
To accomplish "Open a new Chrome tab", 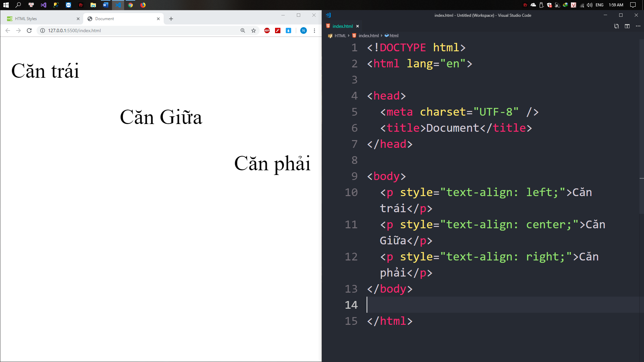I will 171,19.
